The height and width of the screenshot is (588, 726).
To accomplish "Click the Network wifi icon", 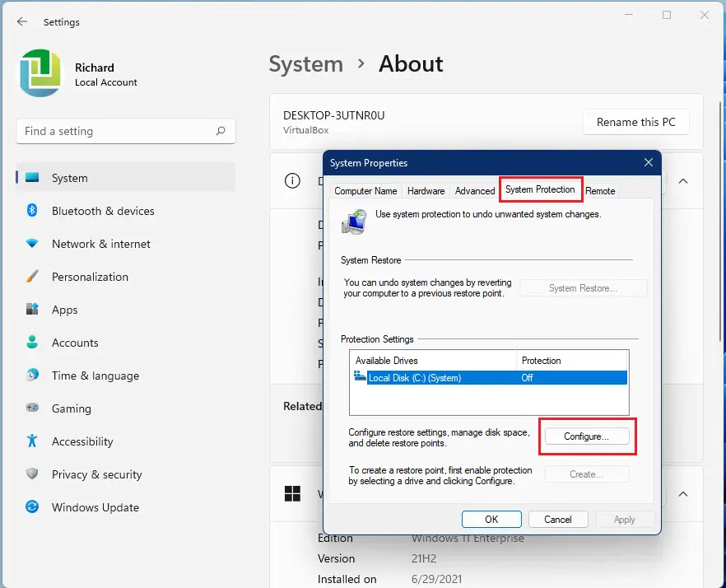I will (x=32, y=243).
